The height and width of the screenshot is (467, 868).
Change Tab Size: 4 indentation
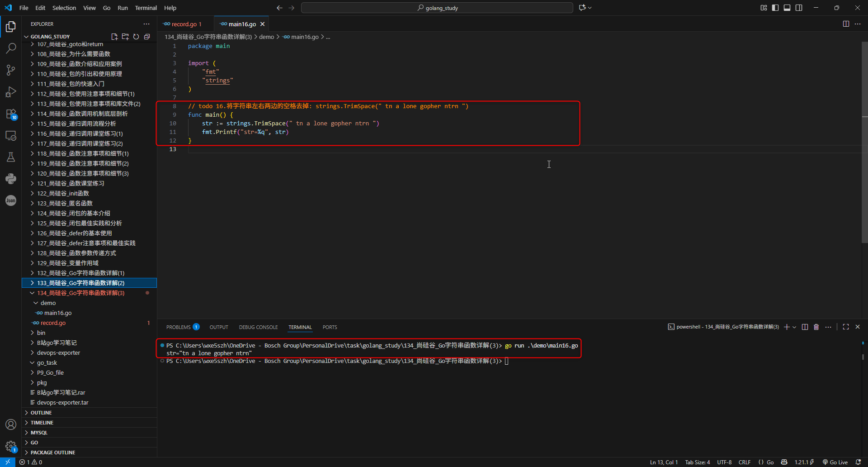click(698, 462)
